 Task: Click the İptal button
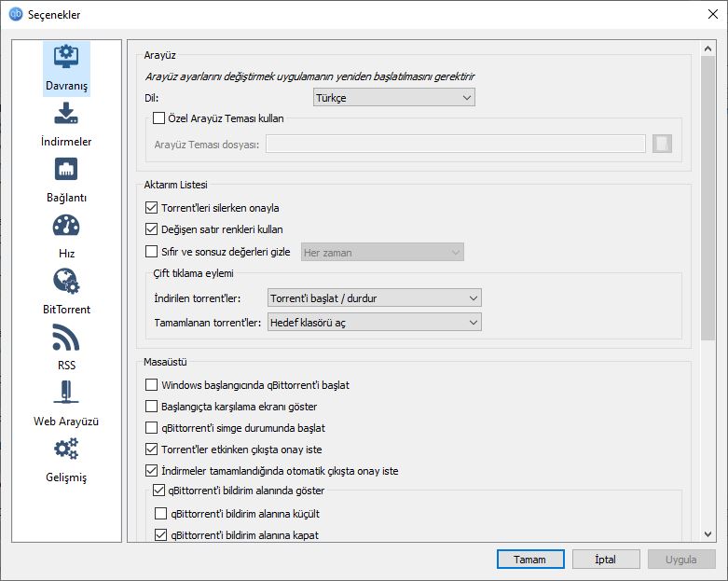pos(606,560)
